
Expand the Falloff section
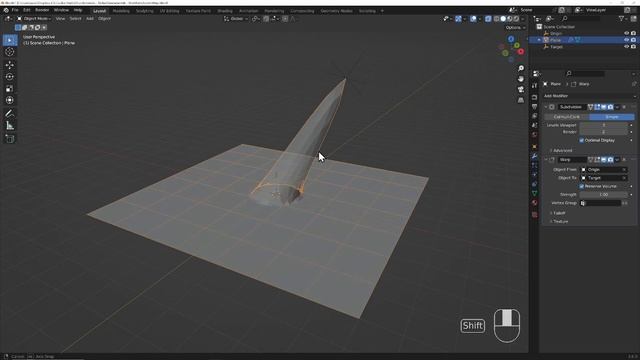558,213
